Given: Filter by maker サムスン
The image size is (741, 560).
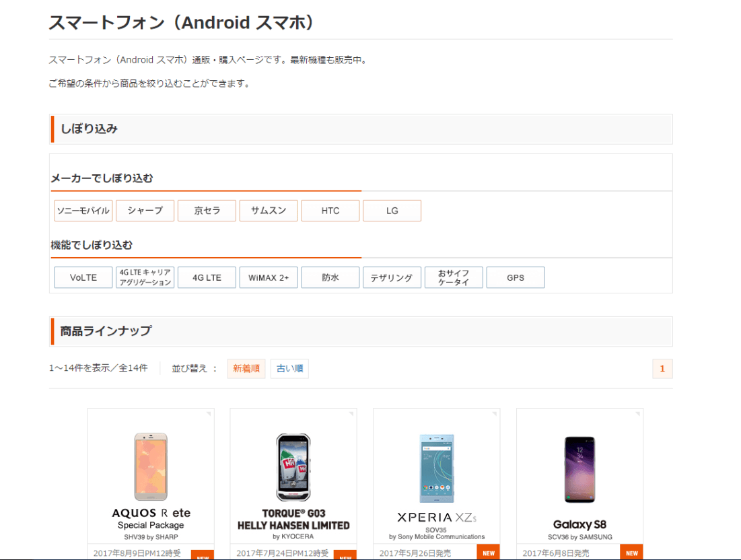Looking at the screenshot, I should (269, 211).
